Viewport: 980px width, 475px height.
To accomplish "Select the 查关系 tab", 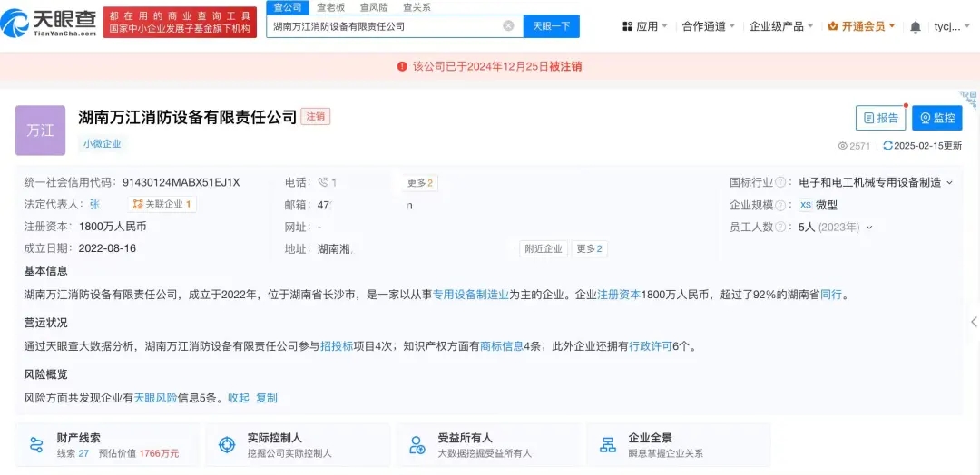I will pos(416,7).
